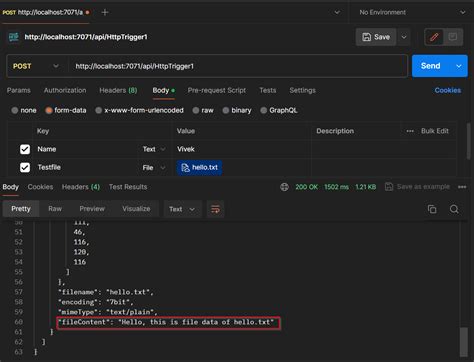Open the comment mode icon
474x362 pixels.
(453, 37)
